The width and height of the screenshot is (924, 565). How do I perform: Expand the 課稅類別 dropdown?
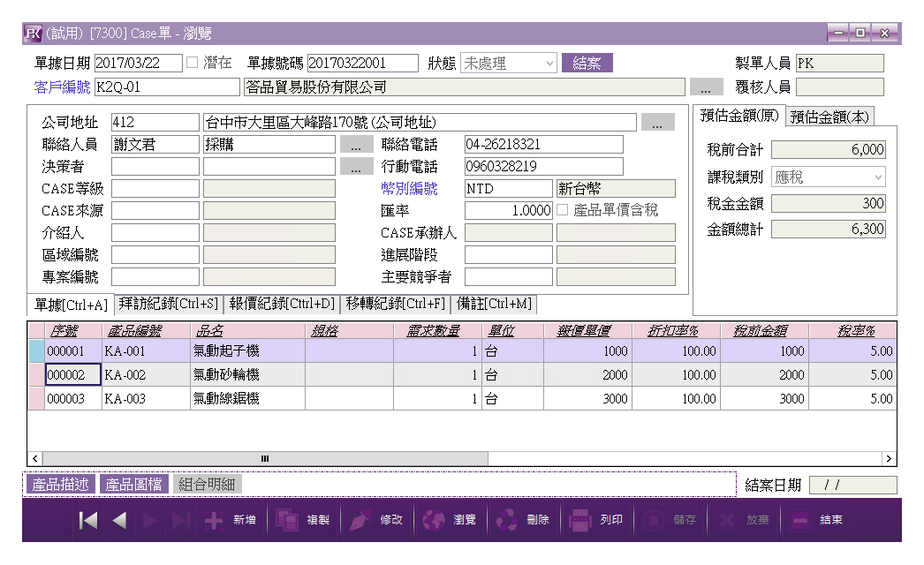point(829,177)
